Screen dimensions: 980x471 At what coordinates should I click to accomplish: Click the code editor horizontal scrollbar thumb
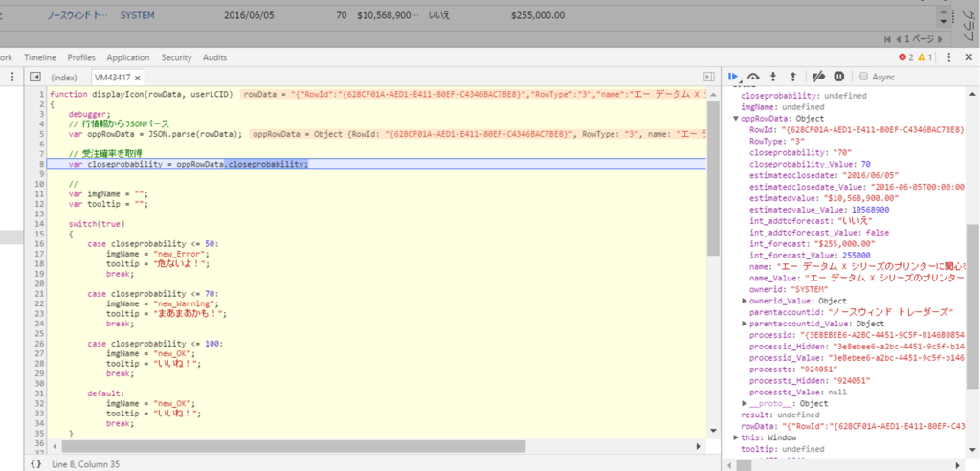tap(294, 446)
